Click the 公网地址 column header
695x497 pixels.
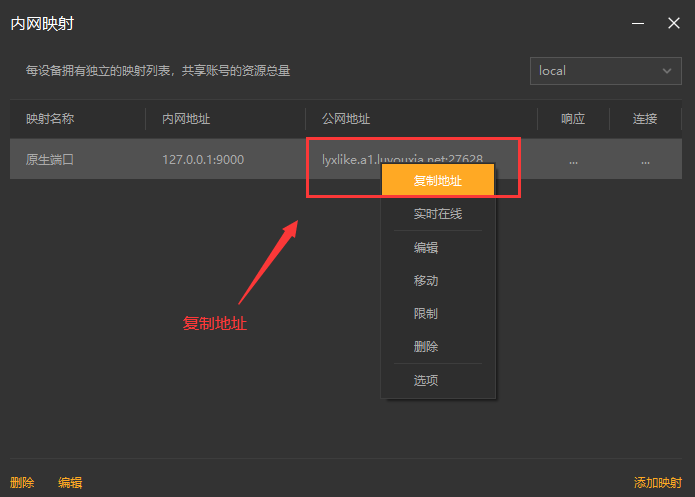coord(346,119)
